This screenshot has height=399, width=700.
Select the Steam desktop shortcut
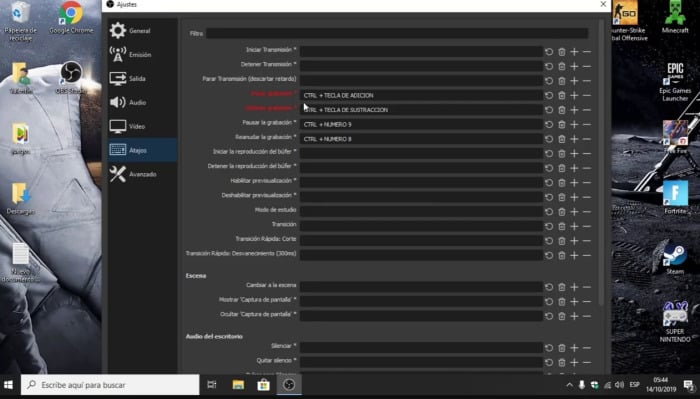[x=675, y=259]
